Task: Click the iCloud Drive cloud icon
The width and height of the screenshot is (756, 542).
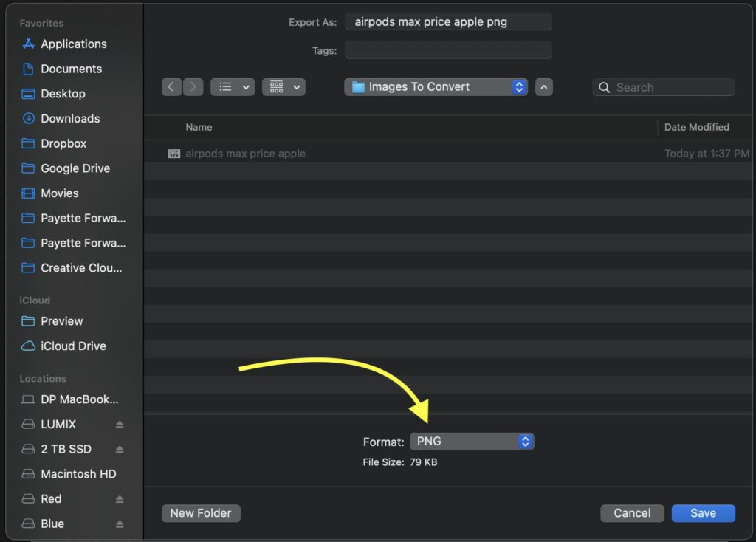Action: click(x=29, y=346)
